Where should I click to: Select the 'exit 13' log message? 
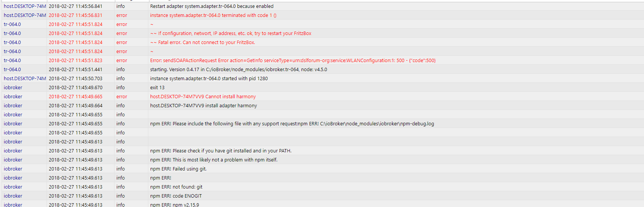click(x=157, y=88)
